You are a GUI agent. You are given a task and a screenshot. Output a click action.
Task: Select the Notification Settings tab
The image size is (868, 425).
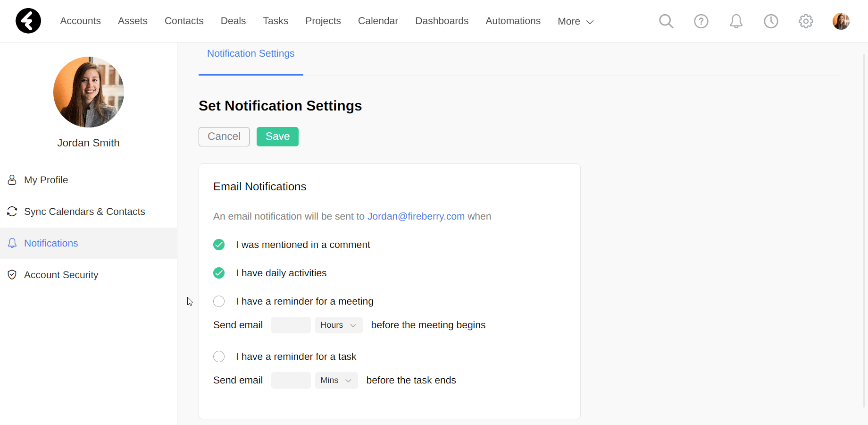251,53
